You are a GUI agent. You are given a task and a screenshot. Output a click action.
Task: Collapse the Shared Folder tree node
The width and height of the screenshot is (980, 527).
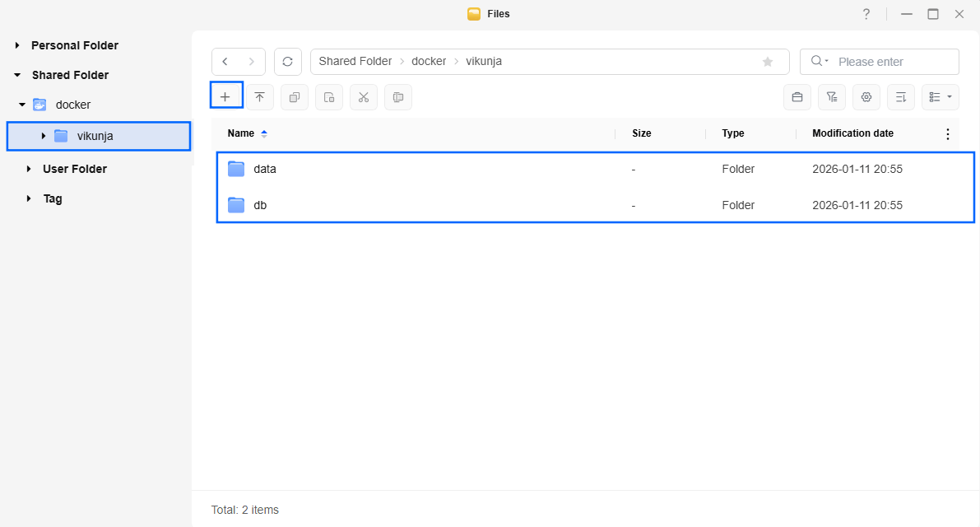pos(17,75)
